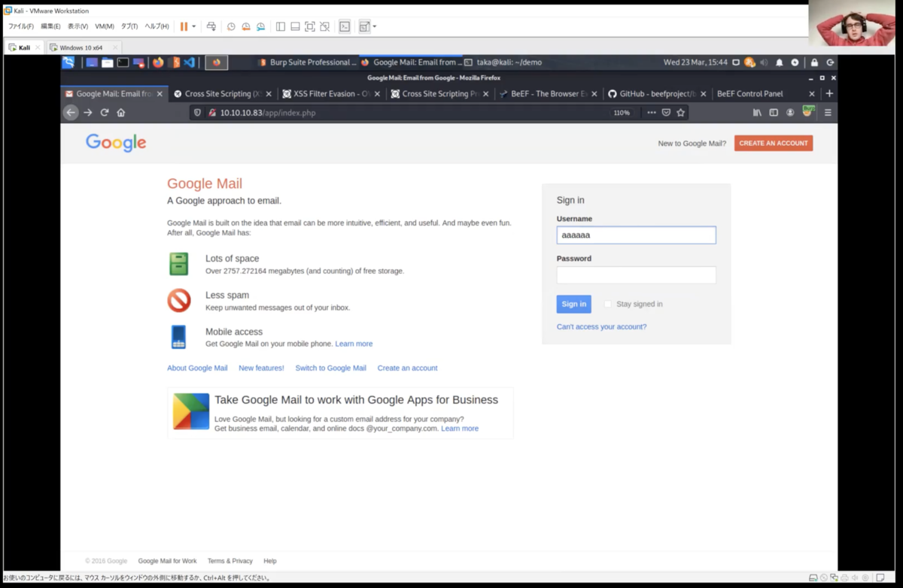The height and width of the screenshot is (588, 903).
Task: Open the VMware pause button dropdown arrow
Action: coord(193,26)
